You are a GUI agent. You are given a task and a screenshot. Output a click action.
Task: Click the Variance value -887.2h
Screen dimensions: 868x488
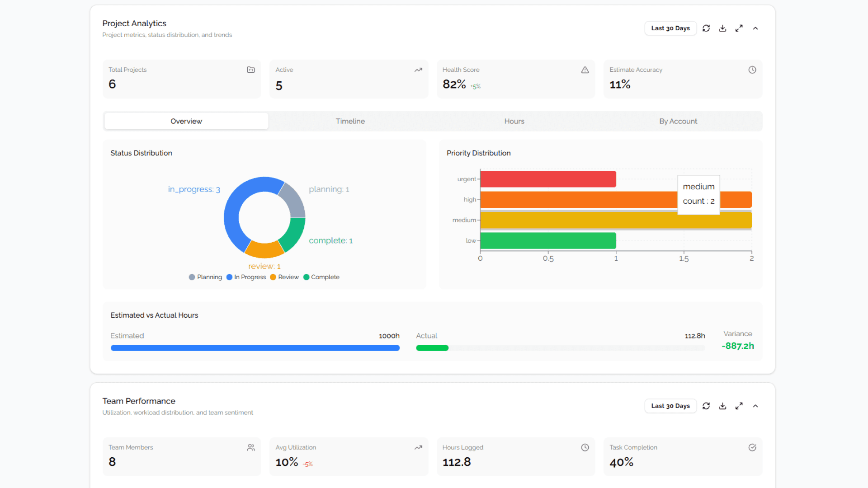[x=738, y=346]
